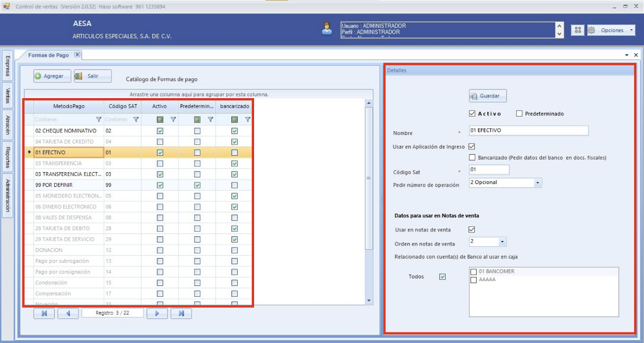Click the four-squares grid icon near Opciones
Image resolution: width=644 pixels, height=343 pixels.
click(578, 30)
